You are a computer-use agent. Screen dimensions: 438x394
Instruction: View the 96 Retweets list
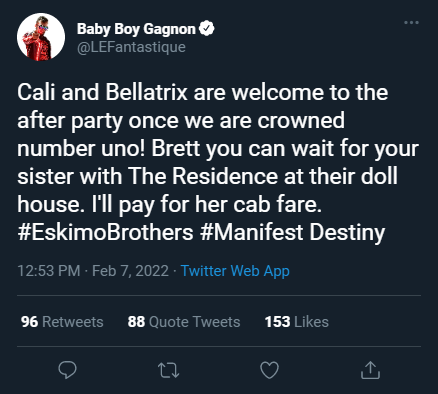pos(62,322)
